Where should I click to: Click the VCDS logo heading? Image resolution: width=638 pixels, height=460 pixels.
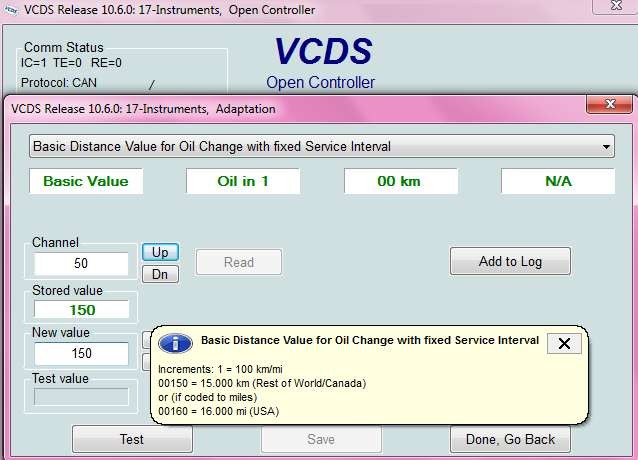pyautogui.click(x=323, y=51)
